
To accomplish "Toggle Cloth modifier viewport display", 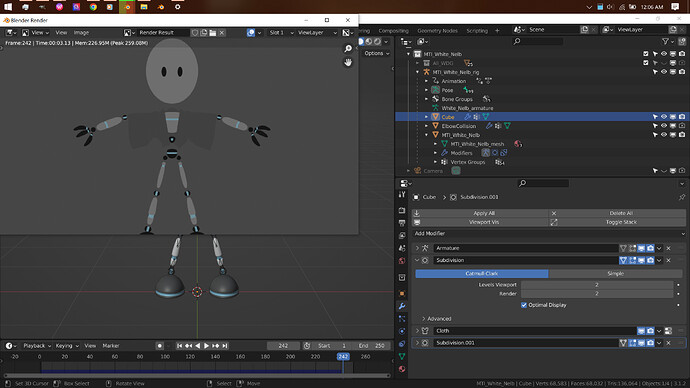I will pos(641,331).
